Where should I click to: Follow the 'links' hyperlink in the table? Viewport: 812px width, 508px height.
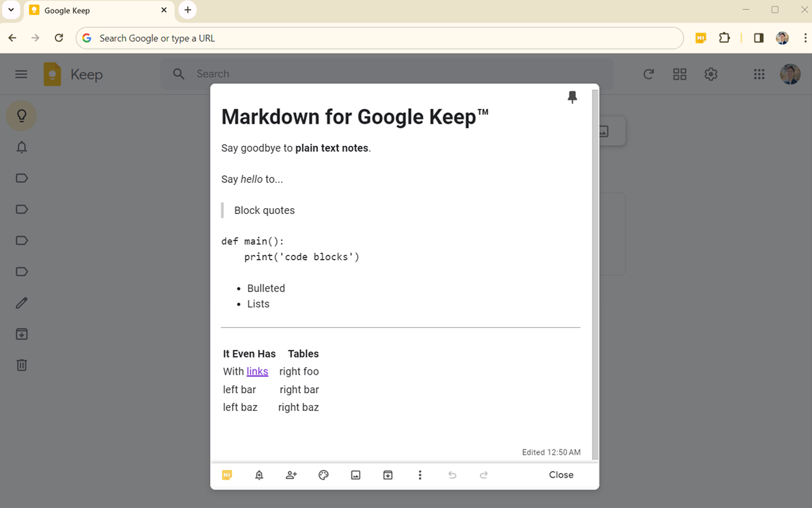[x=258, y=371]
